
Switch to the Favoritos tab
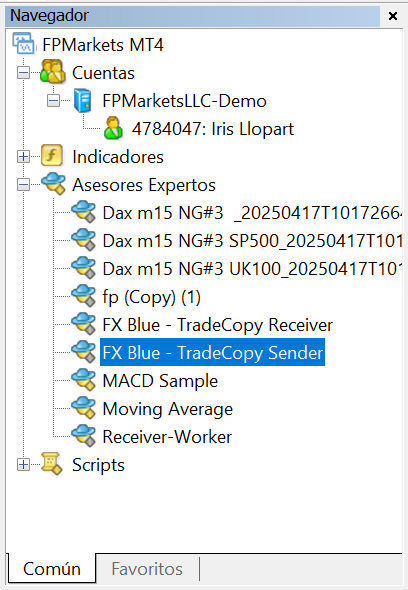tap(147, 569)
